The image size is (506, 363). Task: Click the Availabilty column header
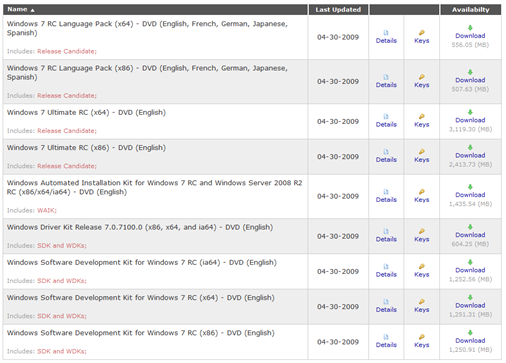[470, 10]
